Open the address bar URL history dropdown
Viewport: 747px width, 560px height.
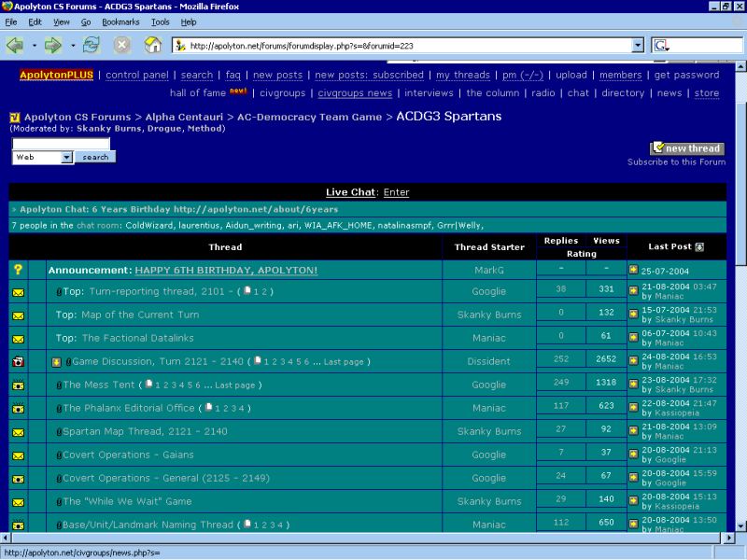coord(638,45)
